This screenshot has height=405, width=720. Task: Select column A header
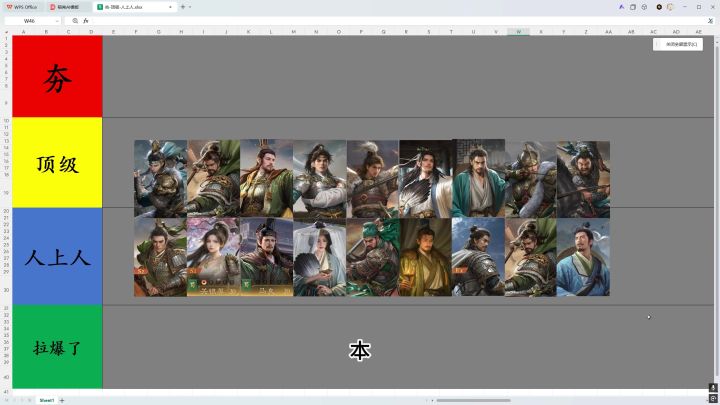point(23,32)
